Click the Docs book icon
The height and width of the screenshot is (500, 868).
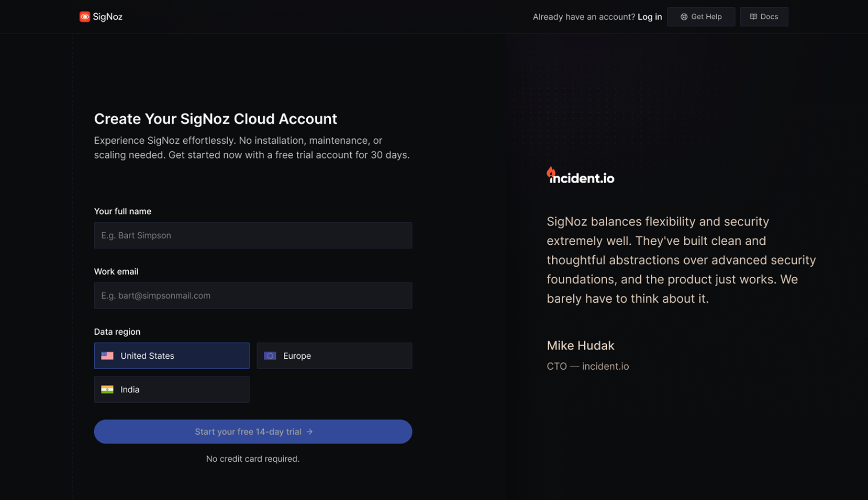point(753,17)
